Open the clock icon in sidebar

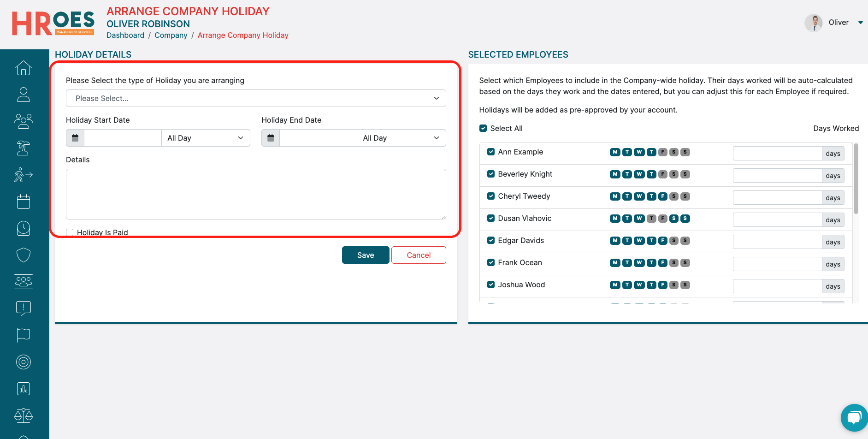tap(24, 228)
